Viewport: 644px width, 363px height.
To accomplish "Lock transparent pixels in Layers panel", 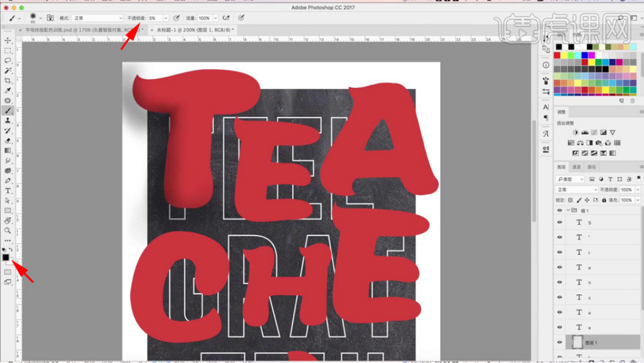I will pyautogui.click(x=570, y=200).
